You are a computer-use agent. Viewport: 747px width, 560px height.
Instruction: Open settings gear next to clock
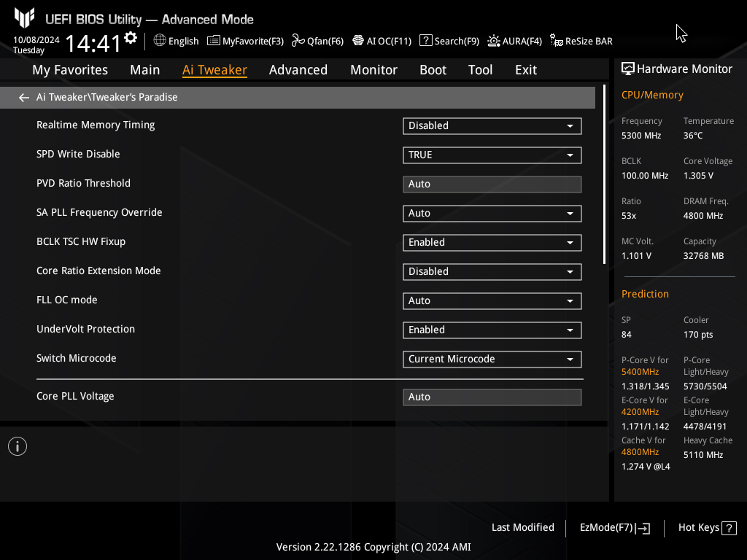[131, 38]
